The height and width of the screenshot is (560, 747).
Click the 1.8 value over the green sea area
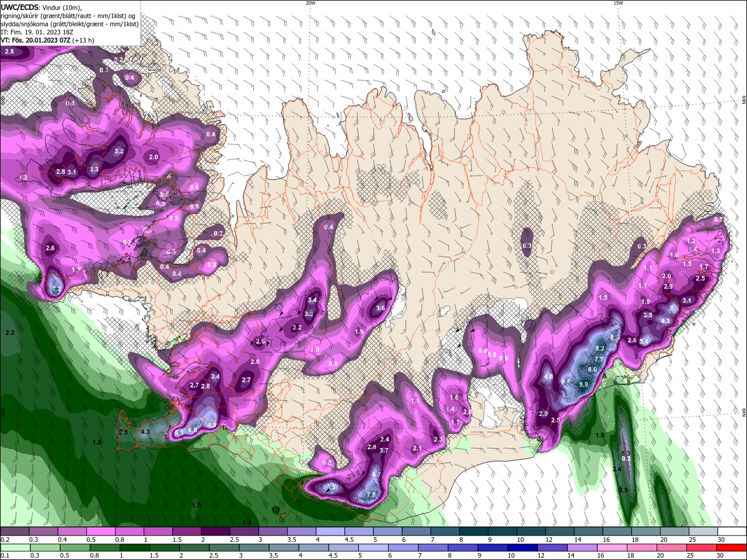(x=97, y=442)
